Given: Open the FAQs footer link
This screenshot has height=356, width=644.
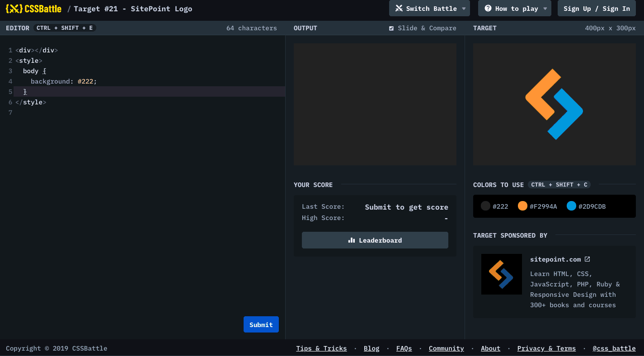Looking at the screenshot, I should (404, 348).
